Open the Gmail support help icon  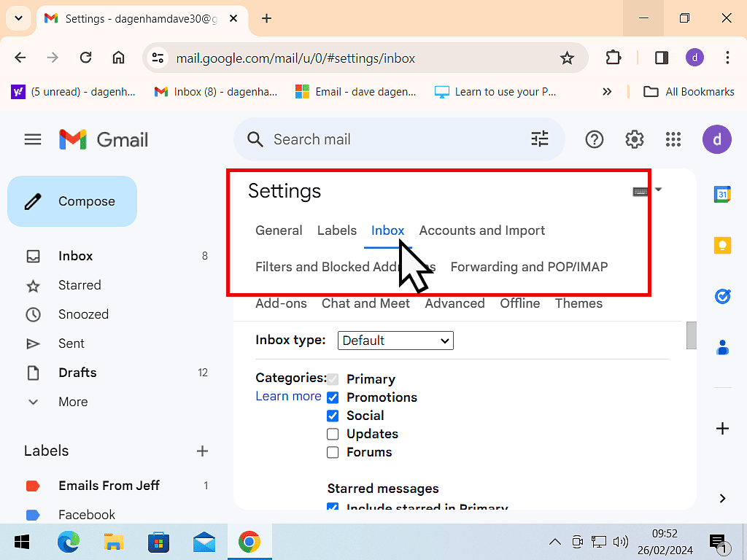tap(595, 139)
